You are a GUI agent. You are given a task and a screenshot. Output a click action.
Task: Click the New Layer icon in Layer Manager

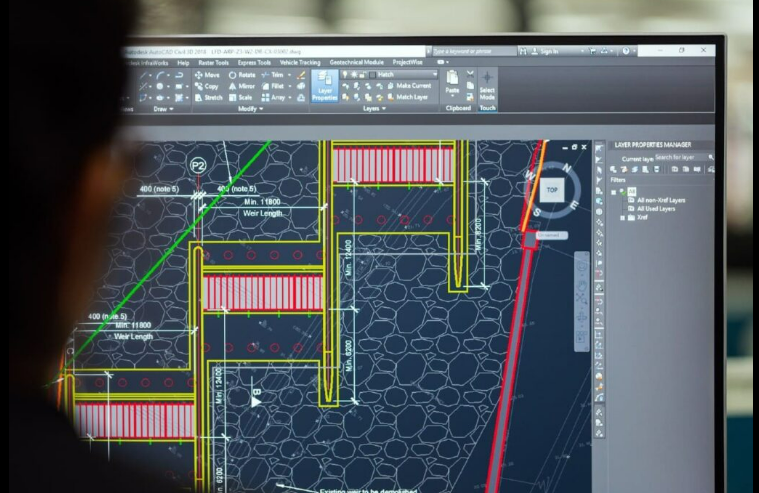[613, 169]
